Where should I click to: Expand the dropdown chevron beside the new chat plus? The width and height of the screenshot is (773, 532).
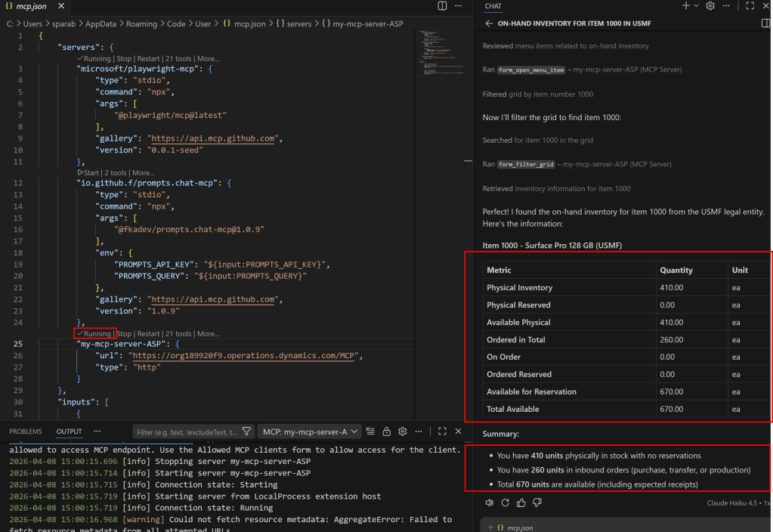click(x=696, y=6)
